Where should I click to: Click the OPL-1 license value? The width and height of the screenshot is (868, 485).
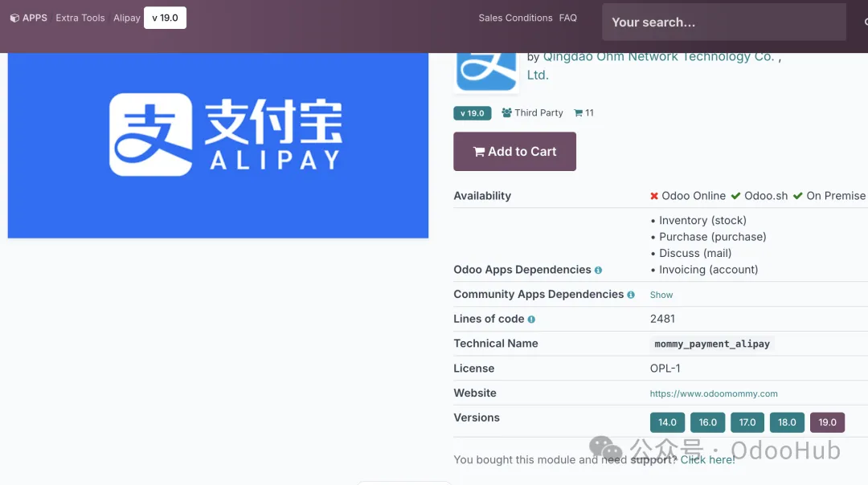point(665,369)
